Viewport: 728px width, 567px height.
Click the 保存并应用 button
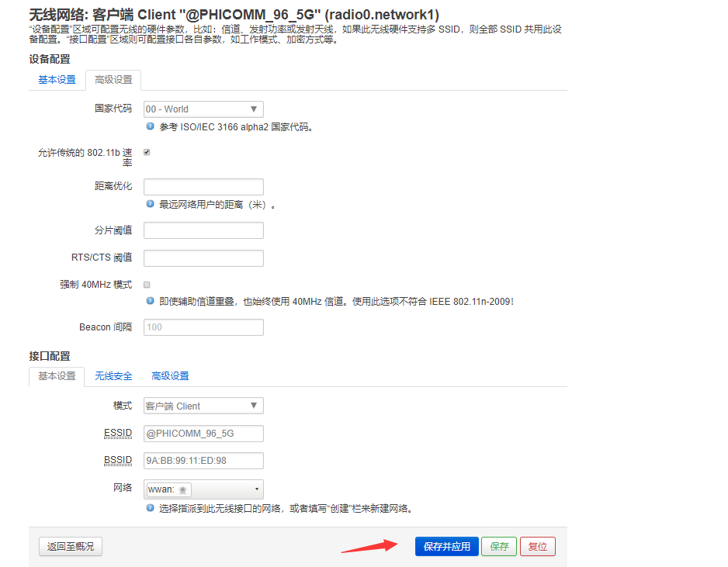coord(446,546)
